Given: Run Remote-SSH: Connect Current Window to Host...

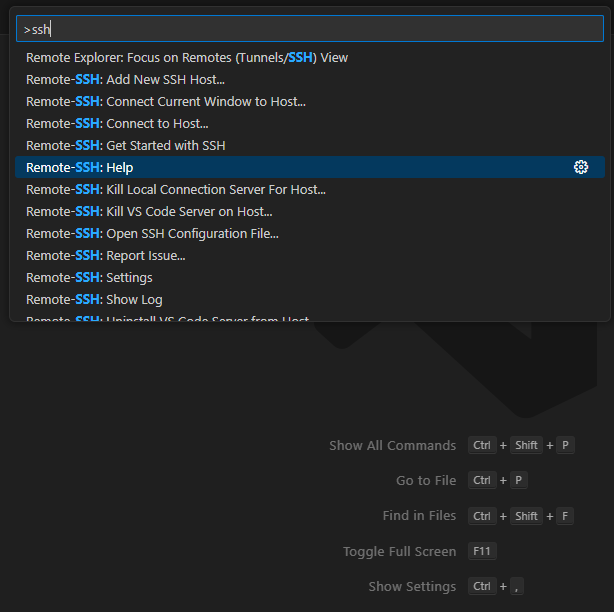Looking at the screenshot, I should (310, 101).
